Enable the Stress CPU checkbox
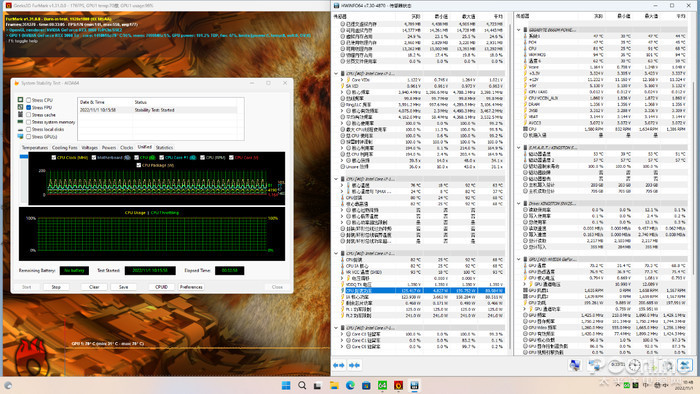 coord(29,100)
